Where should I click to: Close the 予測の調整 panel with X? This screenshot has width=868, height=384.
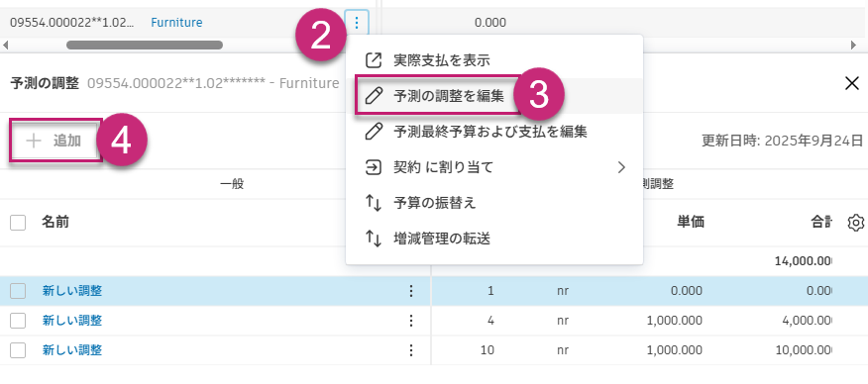coord(852,83)
